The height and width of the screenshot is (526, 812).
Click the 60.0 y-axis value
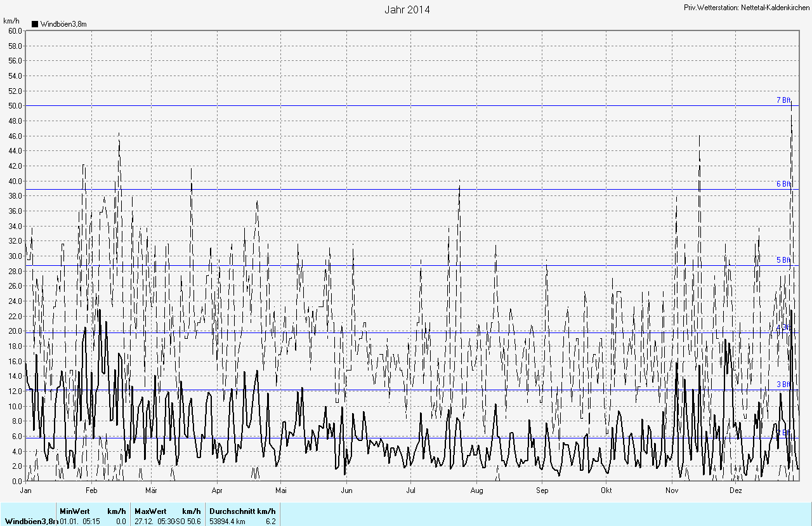15,30
